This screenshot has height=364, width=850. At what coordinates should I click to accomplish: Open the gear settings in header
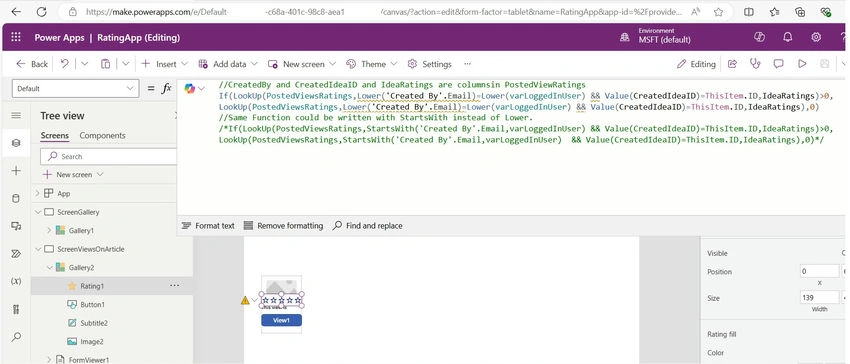(x=816, y=37)
